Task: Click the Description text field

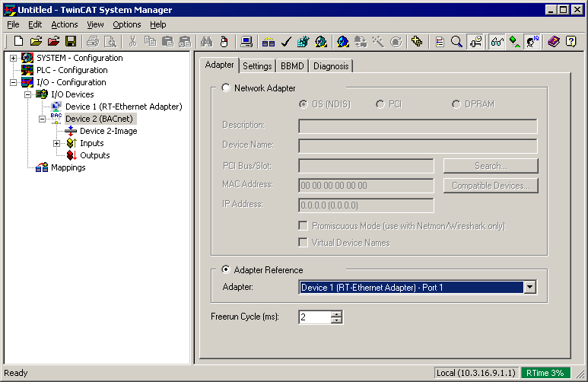Action: [418, 126]
